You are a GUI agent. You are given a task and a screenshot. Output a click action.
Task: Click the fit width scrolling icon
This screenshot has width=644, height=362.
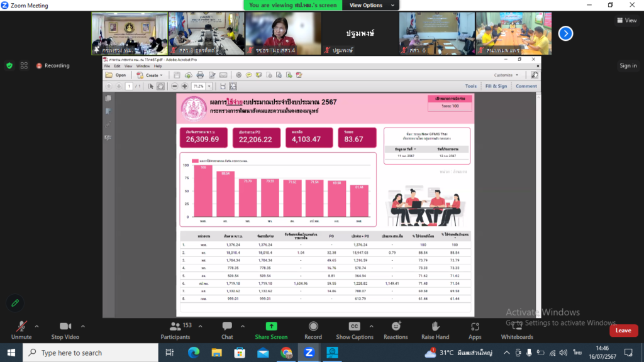click(223, 86)
